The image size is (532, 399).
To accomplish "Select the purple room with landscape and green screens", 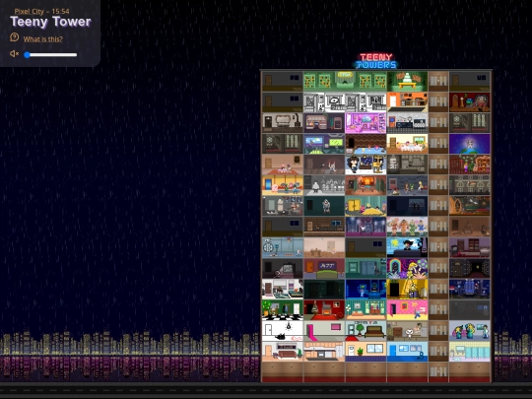I will pos(324,144).
